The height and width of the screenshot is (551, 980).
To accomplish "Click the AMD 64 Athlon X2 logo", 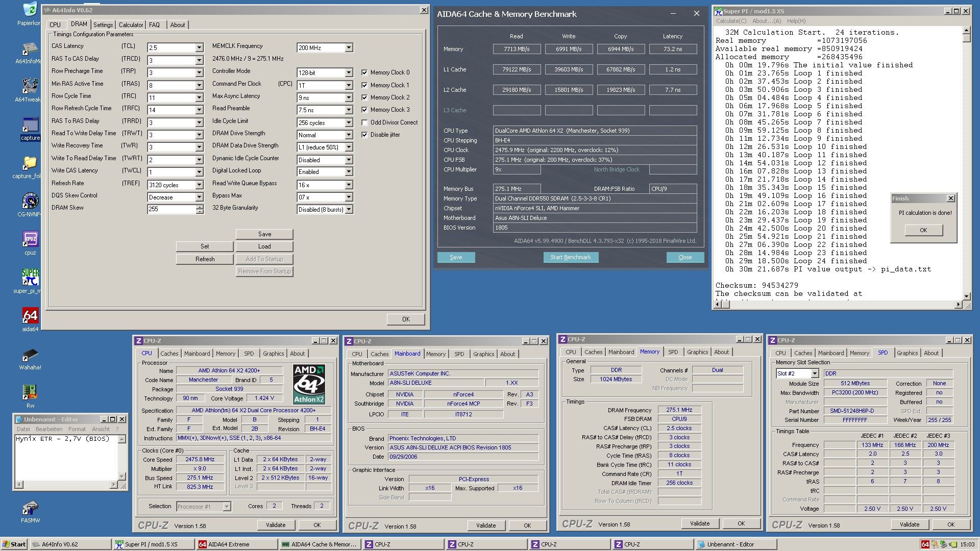I will coord(309,384).
